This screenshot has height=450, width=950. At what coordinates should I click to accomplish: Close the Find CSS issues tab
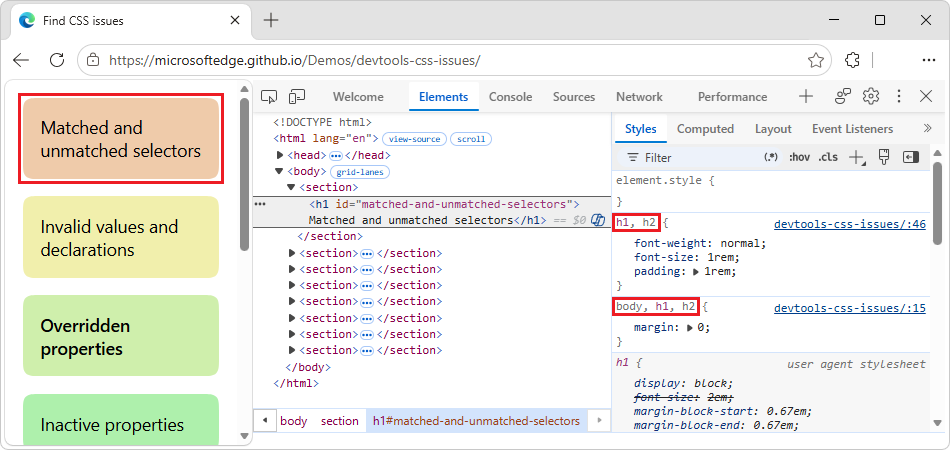[x=235, y=21]
